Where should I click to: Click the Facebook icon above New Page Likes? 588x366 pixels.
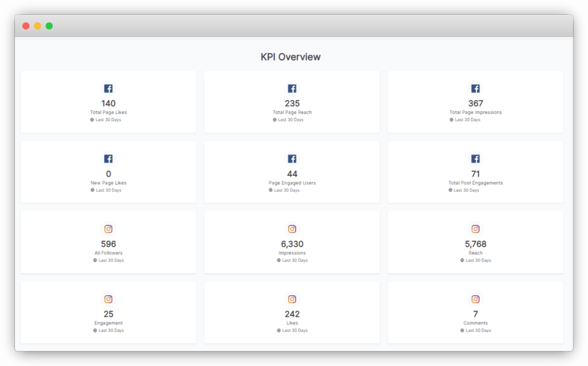coord(108,158)
